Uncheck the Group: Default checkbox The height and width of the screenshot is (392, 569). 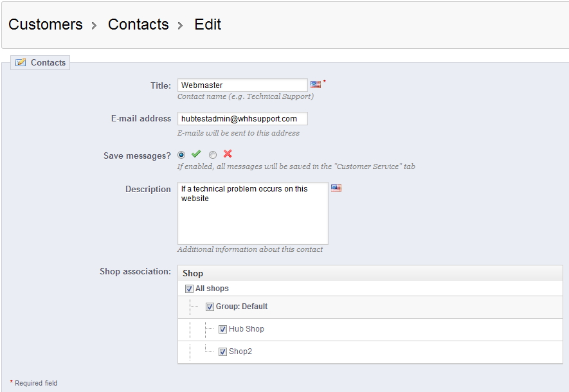210,307
